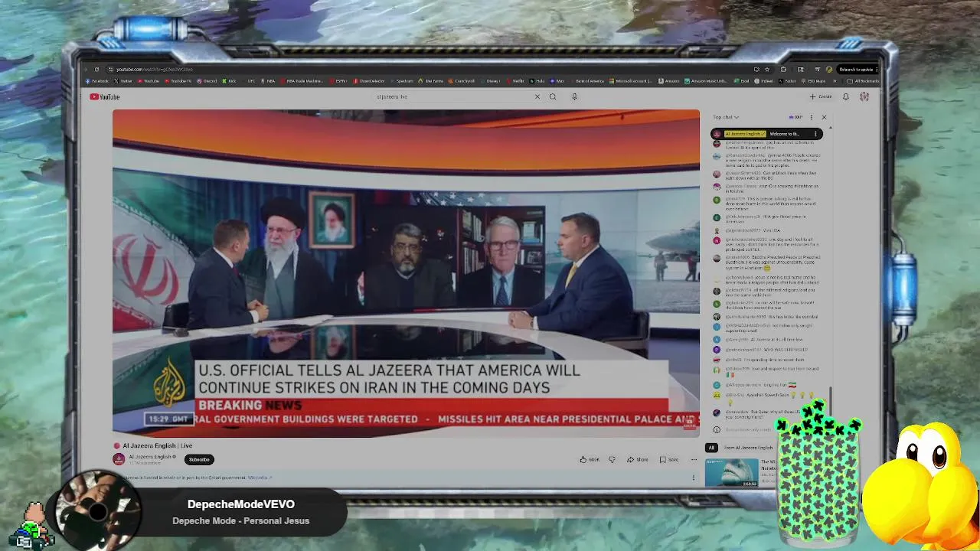Image resolution: width=980 pixels, height=551 pixels.
Task: Expand the Top chat dropdown
Action: coord(726,117)
